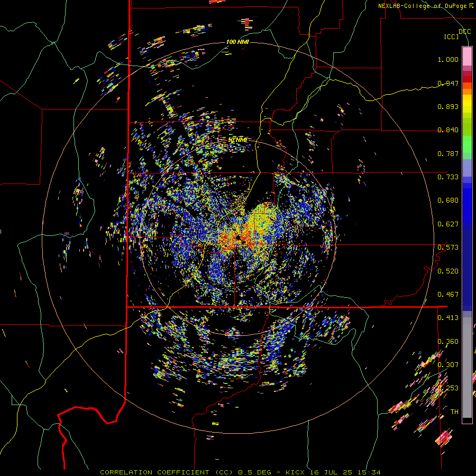This screenshot has width=476, height=476.
Task: Click the KICX radar site identifier in the caption
Action: click(295, 472)
